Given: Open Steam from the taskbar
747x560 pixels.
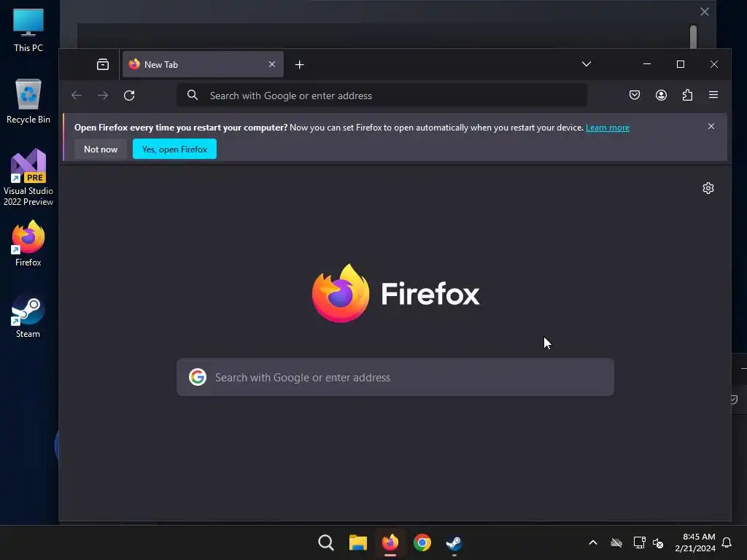Looking at the screenshot, I should [x=454, y=542].
